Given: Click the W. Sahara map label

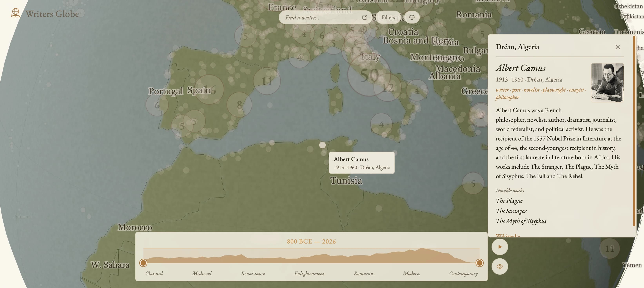Looking at the screenshot, I should [110, 265].
